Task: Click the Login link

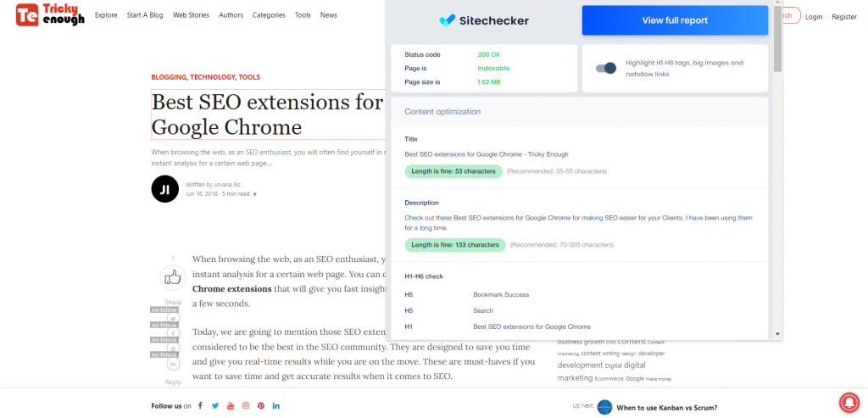Action: click(x=814, y=16)
